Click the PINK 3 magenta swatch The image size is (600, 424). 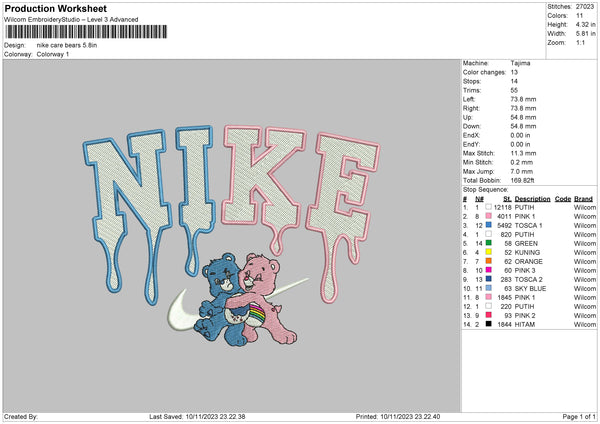(489, 270)
